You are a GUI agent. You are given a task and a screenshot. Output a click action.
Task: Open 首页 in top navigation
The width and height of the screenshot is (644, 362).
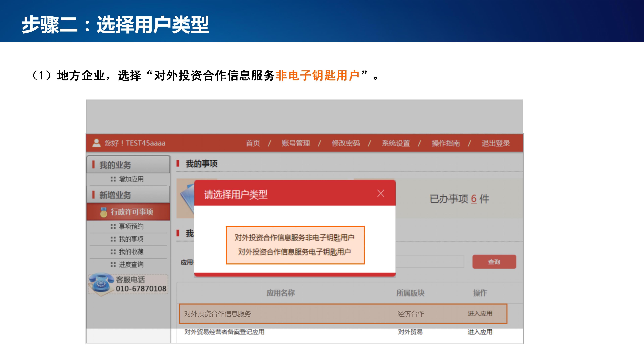click(253, 143)
